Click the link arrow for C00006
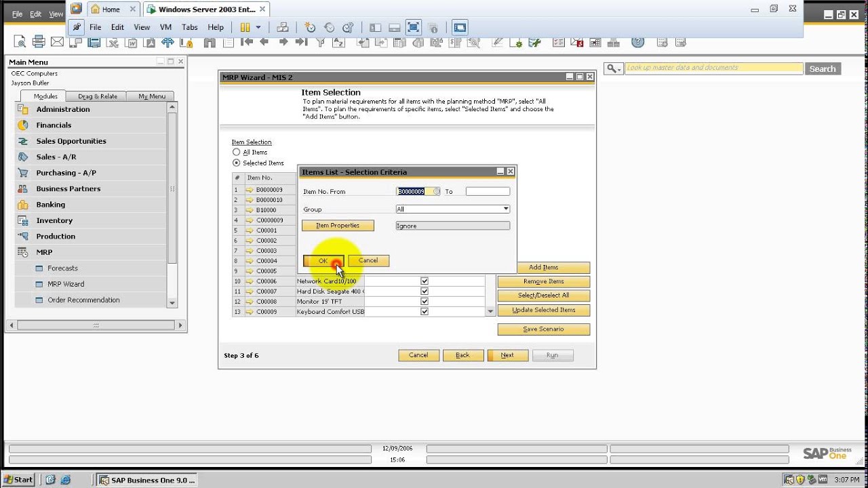Screen dimensions: 868x488 coord(249,281)
